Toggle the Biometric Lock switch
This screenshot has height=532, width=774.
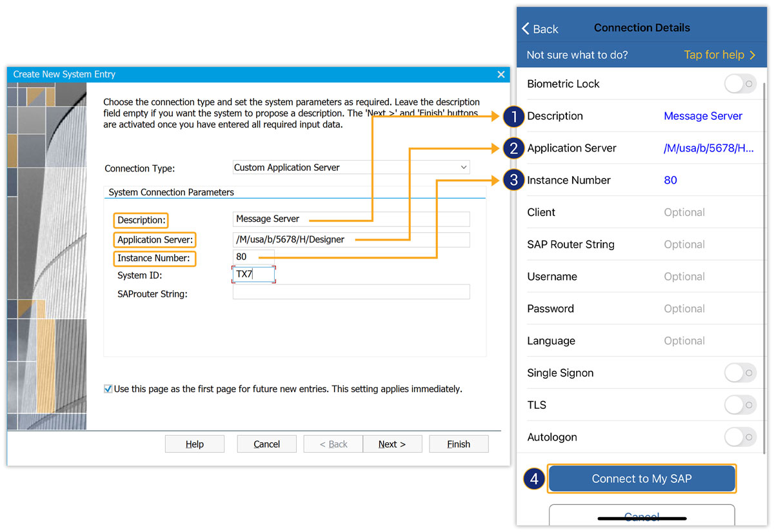click(x=740, y=84)
